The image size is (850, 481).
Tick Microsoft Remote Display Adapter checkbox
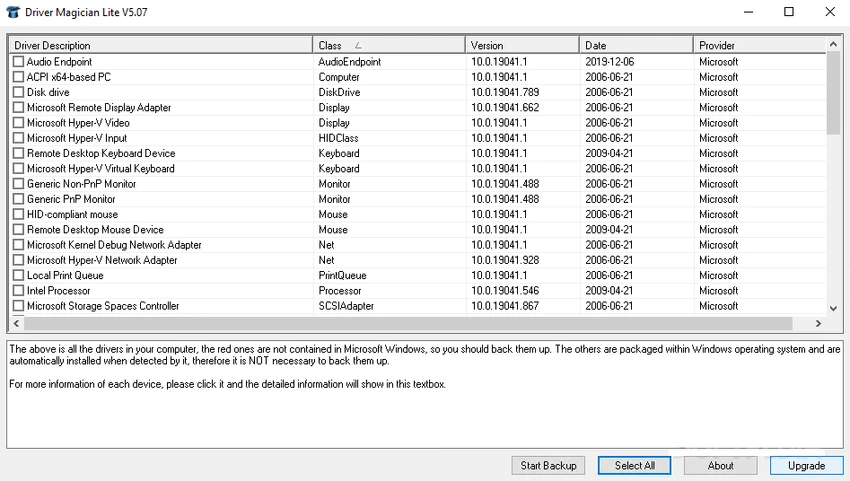[x=18, y=107]
